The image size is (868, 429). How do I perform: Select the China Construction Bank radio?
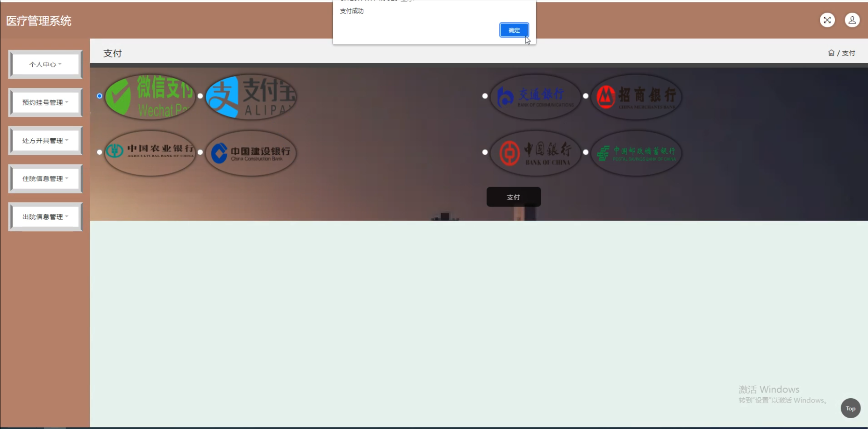click(200, 152)
